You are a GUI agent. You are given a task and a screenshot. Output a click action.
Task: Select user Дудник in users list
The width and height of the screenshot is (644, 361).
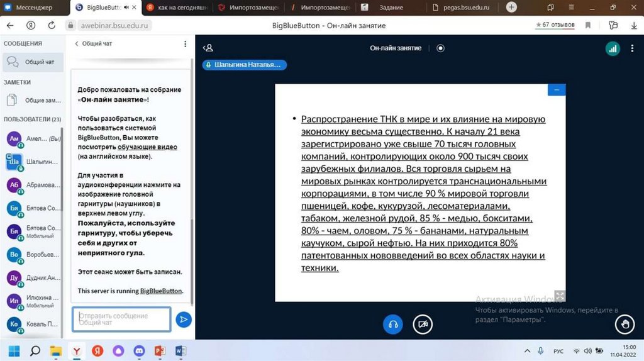pos(33,277)
